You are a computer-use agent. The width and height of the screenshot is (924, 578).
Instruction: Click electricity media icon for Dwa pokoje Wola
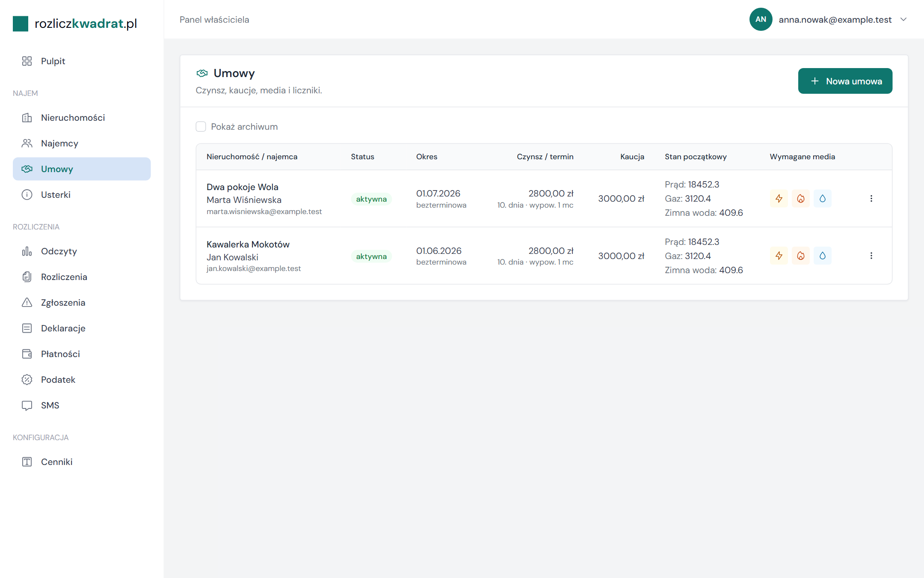pyautogui.click(x=779, y=199)
